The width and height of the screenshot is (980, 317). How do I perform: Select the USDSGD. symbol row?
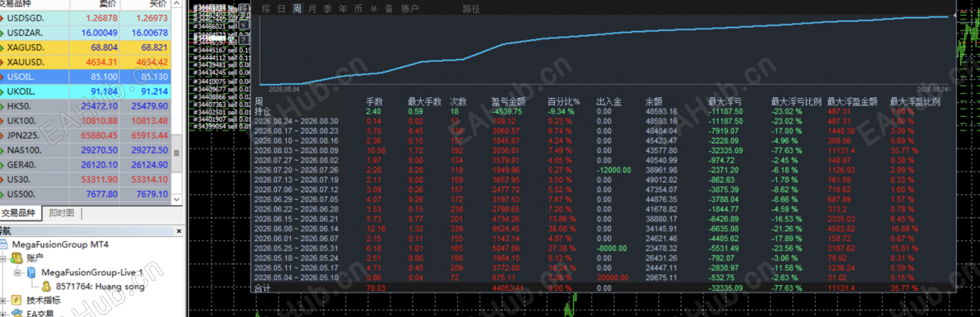[x=86, y=17]
